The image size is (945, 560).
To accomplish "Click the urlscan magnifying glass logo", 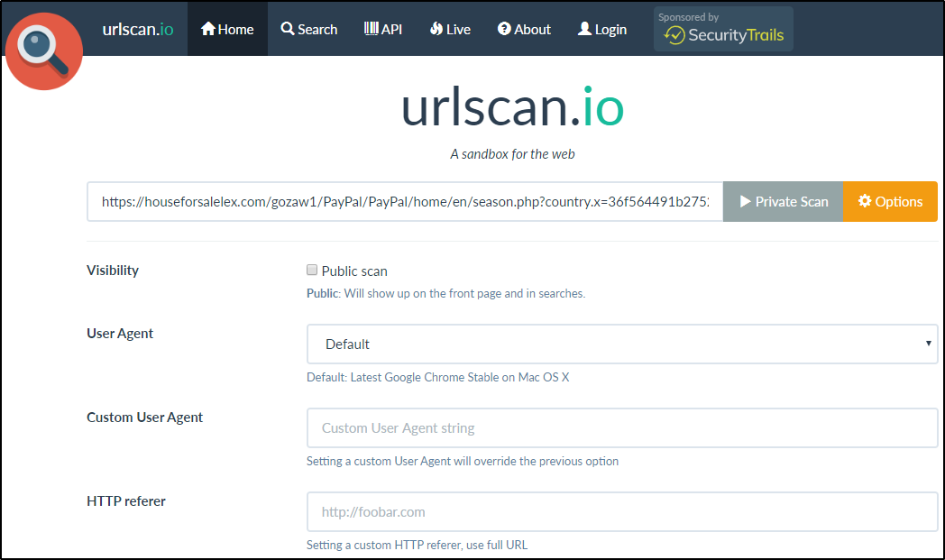I will 43,51.
